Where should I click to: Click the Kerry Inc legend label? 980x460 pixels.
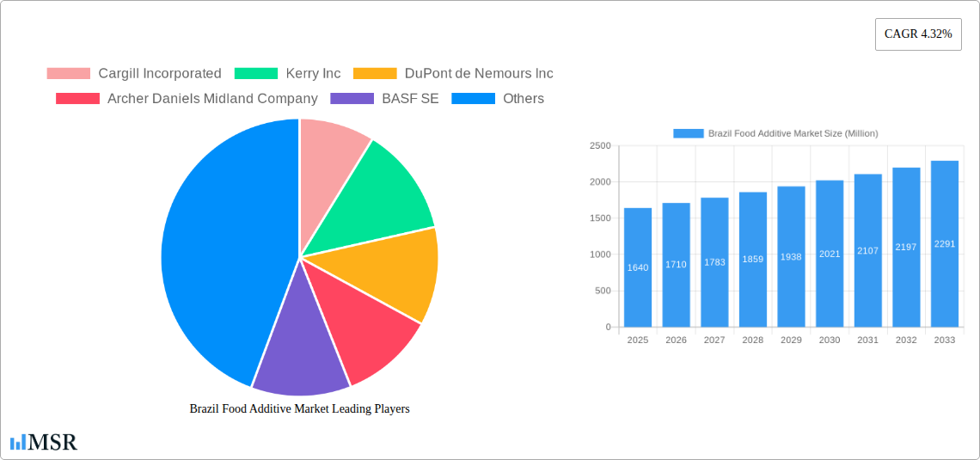pos(313,74)
